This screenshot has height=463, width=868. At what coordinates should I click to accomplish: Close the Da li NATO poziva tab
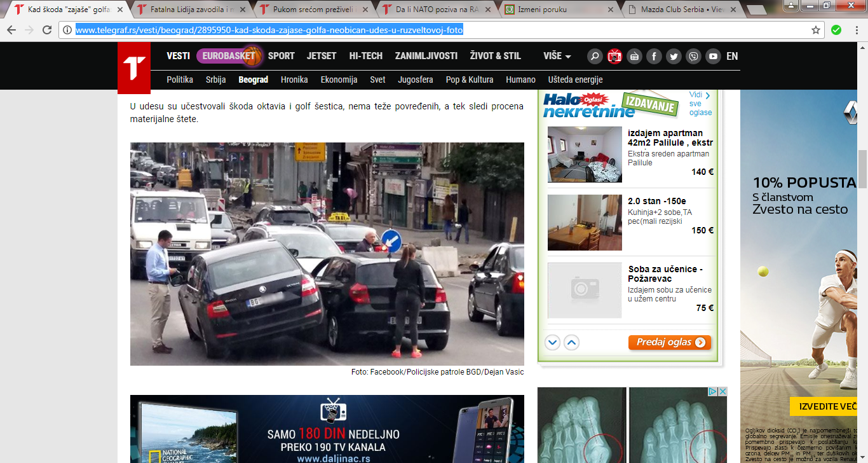click(489, 10)
